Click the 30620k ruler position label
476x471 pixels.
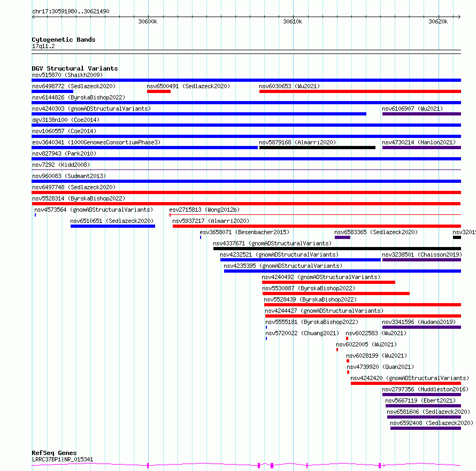point(438,21)
